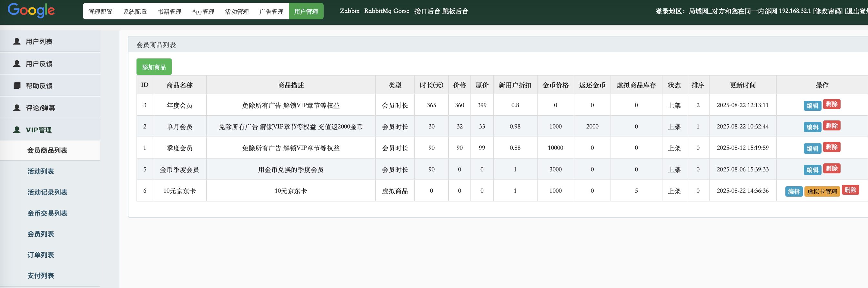This screenshot has width=868, height=288.
Task: Collapse the VIP管理 sidebar section
Action: [39, 130]
